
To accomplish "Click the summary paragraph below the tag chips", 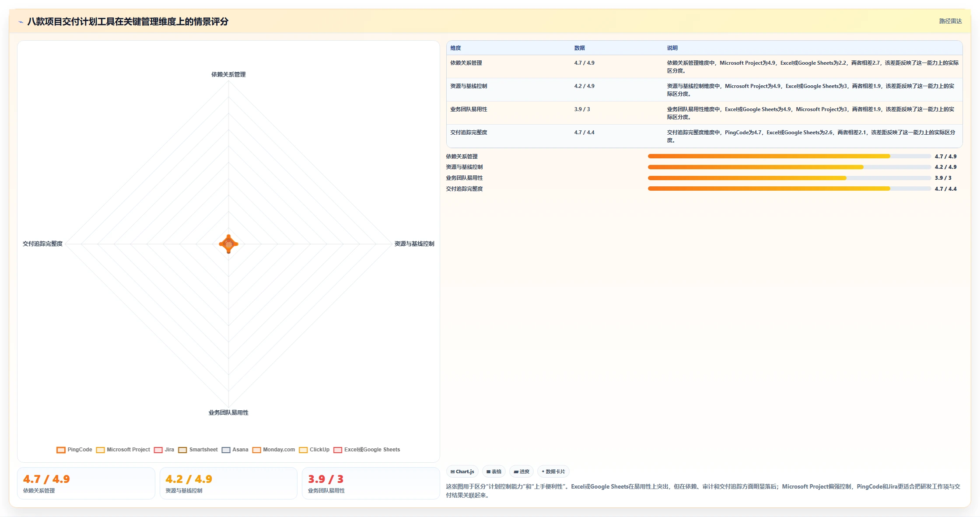I will [x=703, y=491].
